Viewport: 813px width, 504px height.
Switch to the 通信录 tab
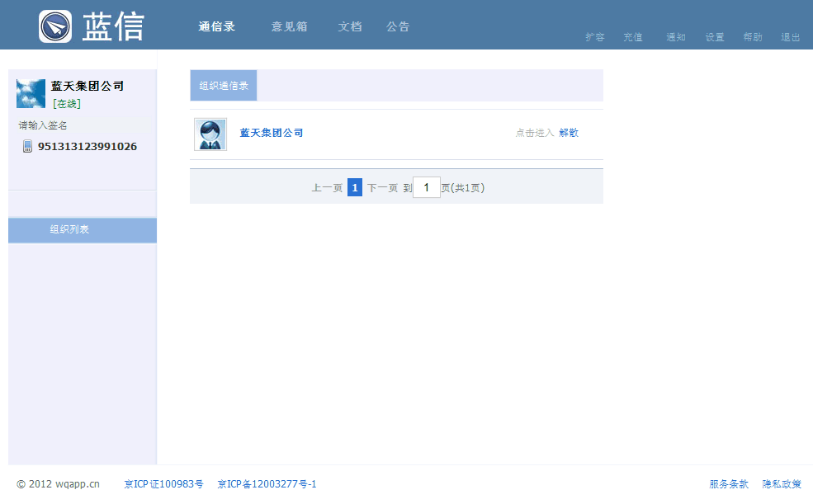point(216,26)
